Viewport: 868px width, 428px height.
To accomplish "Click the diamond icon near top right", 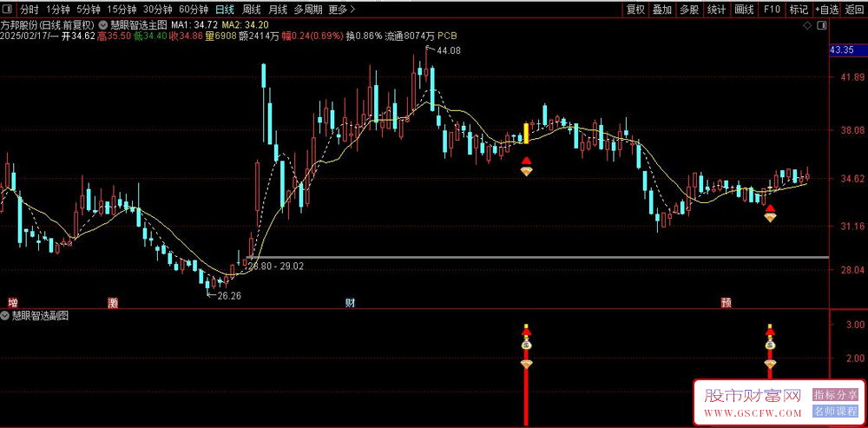I will click(807, 25).
